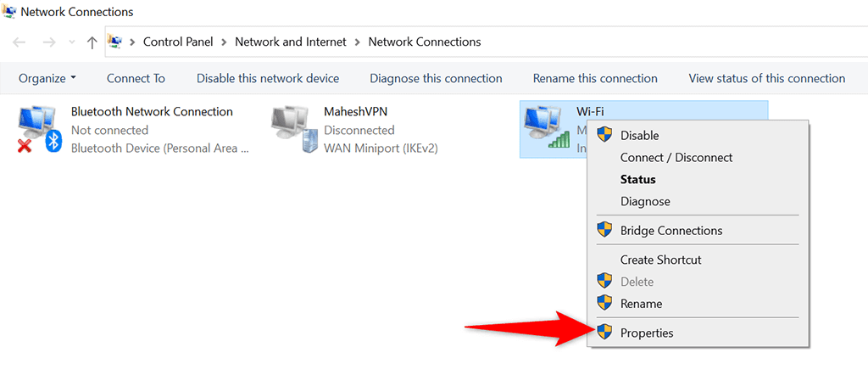Select the MaheshVPN connection icon
This screenshot has width=868, height=375.
coord(292,130)
